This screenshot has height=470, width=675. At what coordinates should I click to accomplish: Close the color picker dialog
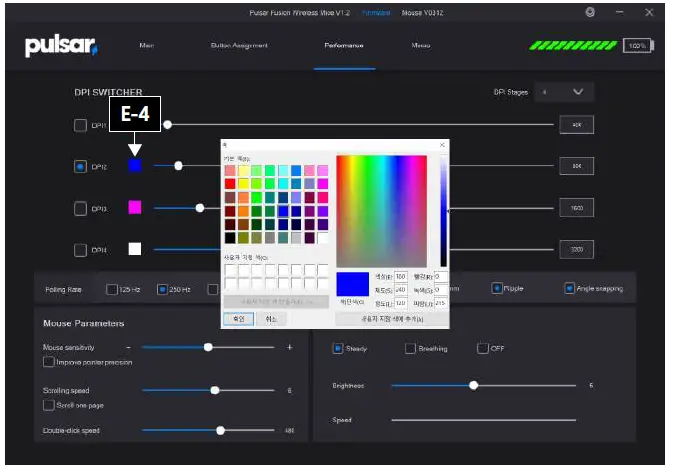442,145
